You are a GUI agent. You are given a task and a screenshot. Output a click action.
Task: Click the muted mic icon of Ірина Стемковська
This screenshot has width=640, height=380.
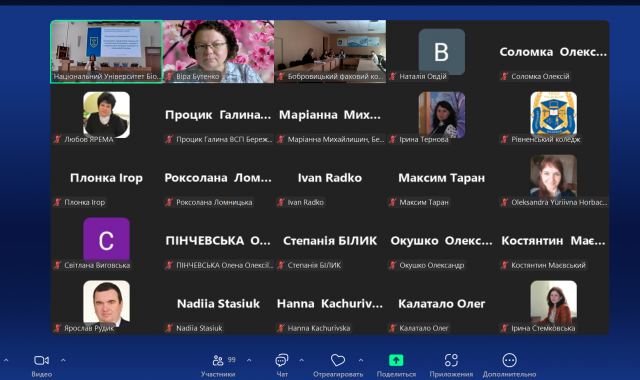coord(504,328)
